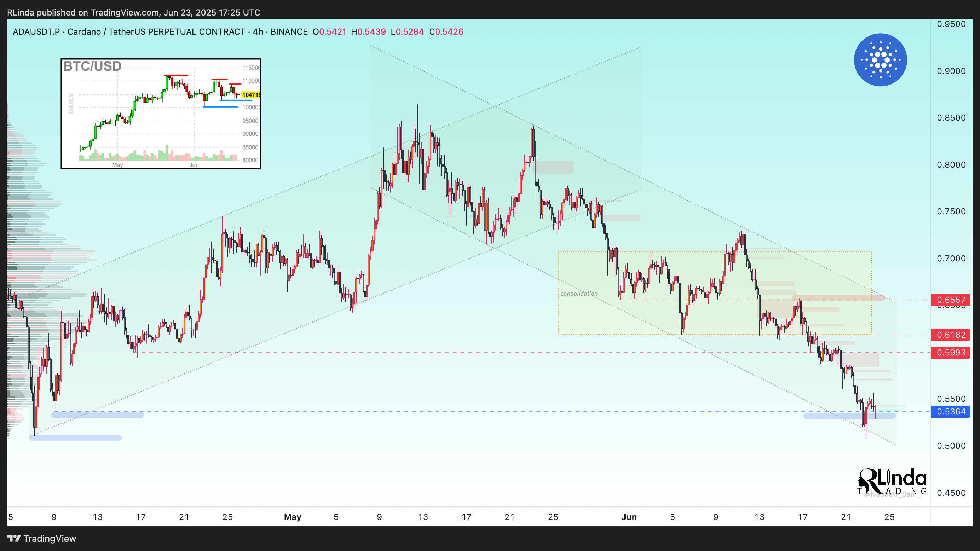
Task: Click the high value H0.5439
Action: [368, 31]
